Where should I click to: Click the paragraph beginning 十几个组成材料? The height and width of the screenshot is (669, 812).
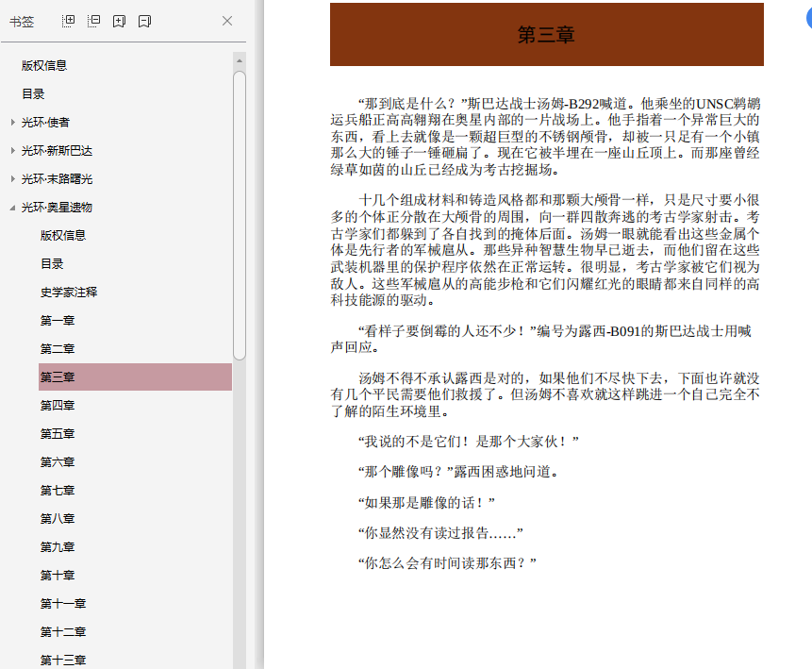point(545,250)
